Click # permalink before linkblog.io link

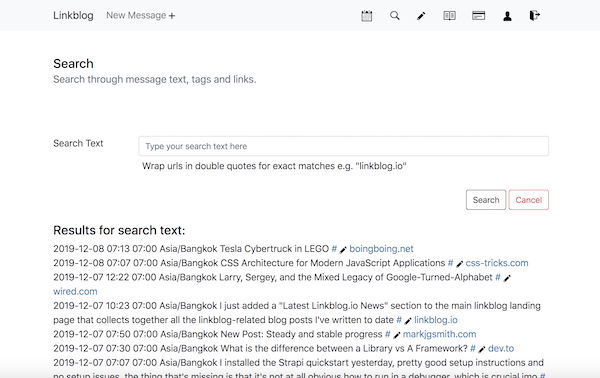(x=399, y=320)
